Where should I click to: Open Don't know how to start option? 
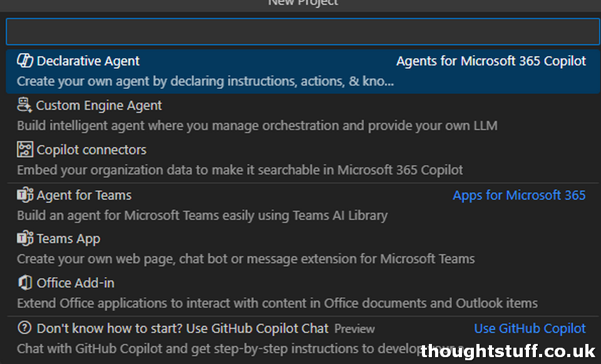pyautogui.click(x=303, y=338)
